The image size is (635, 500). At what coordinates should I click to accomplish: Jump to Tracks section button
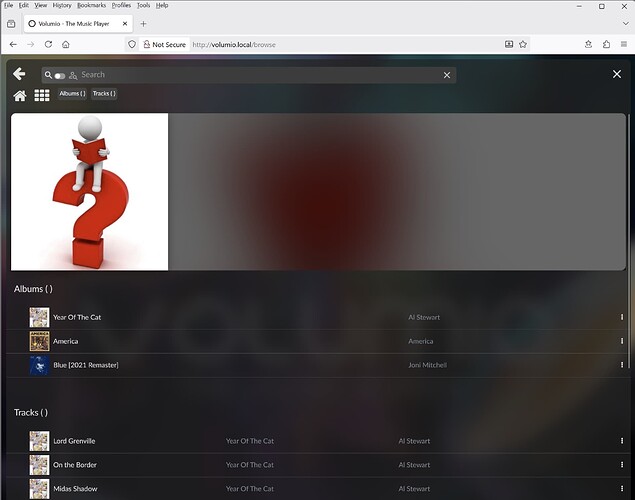tap(104, 94)
